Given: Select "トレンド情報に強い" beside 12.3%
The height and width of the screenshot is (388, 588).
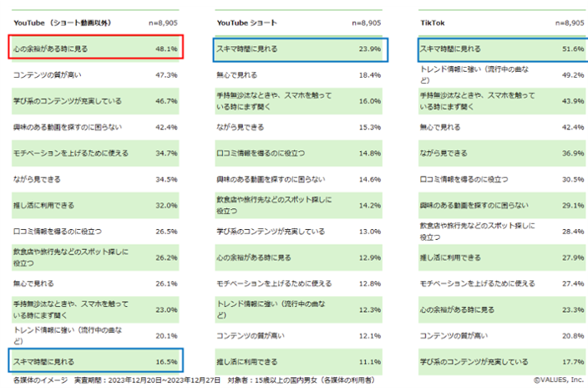Looking at the screenshot, I should click(x=271, y=309).
